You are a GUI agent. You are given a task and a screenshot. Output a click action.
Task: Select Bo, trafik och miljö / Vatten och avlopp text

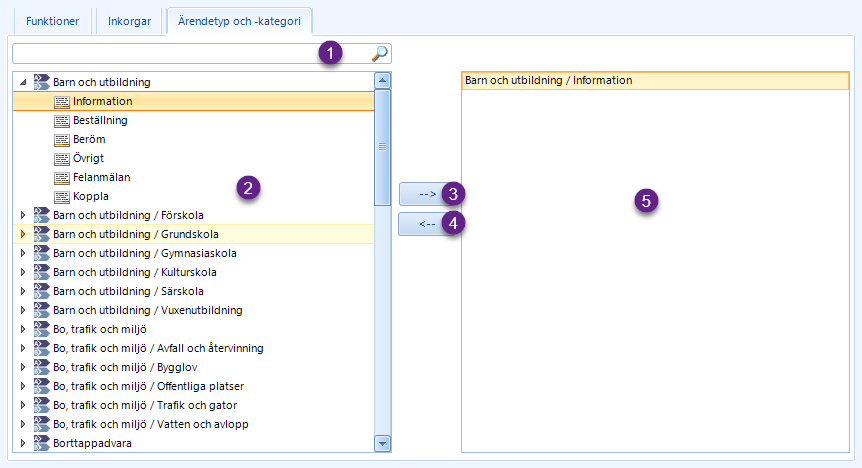[151, 424]
